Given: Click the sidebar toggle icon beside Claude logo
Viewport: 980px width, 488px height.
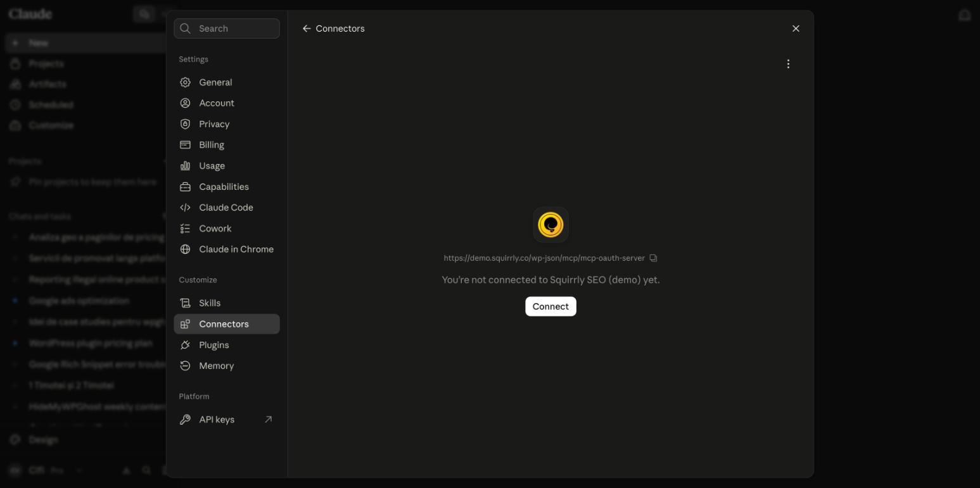Looking at the screenshot, I should [144, 14].
